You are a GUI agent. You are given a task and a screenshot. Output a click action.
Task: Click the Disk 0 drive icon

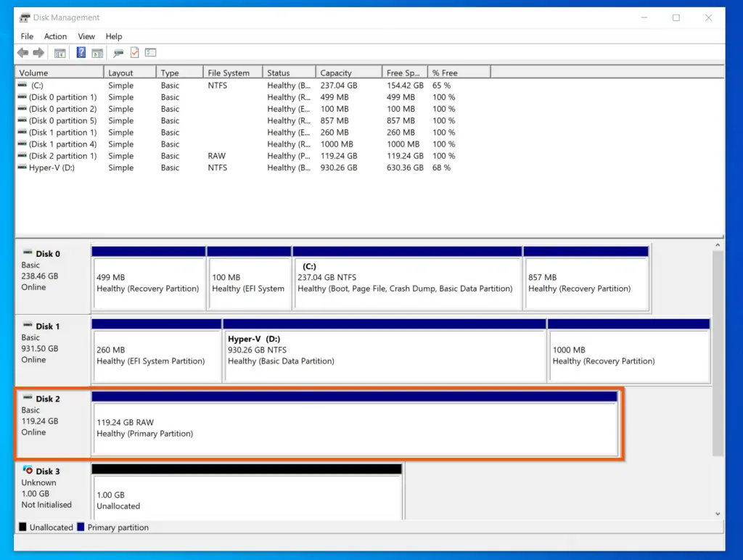(28, 252)
